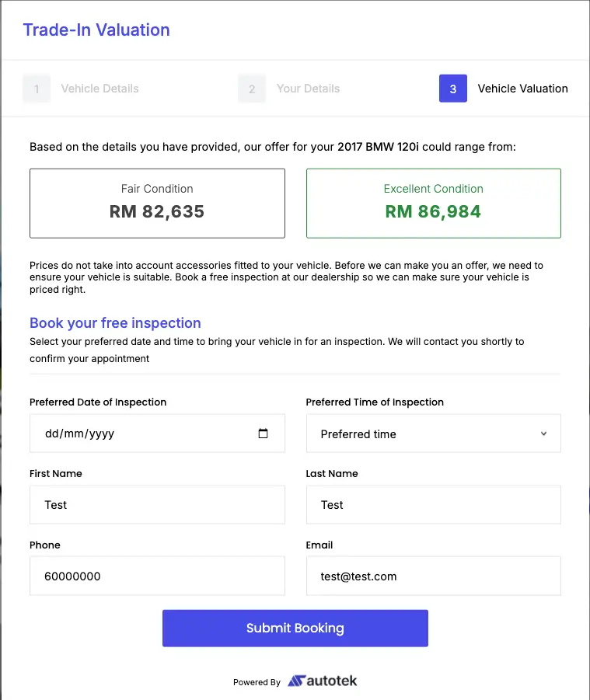
Task: Click into the Phone number field
Action: (157, 576)
